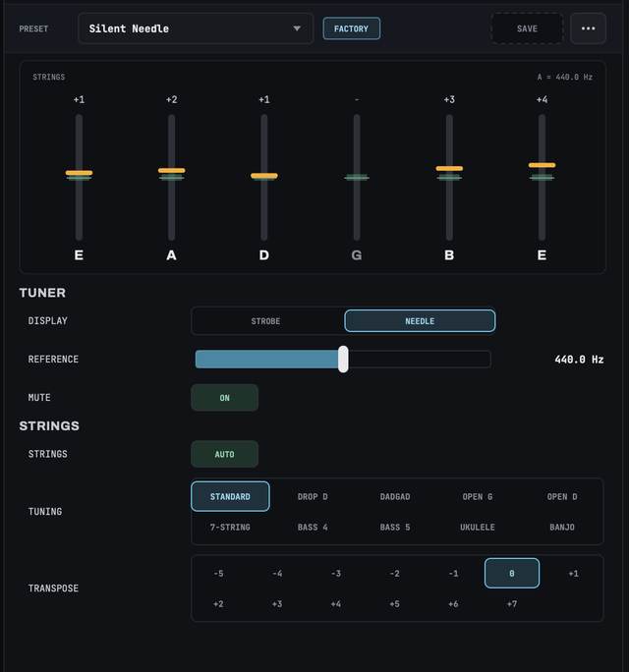Set transpose to -2
Image resolution: width=629 pixels, height=672 pixels.
pos(395,574)
